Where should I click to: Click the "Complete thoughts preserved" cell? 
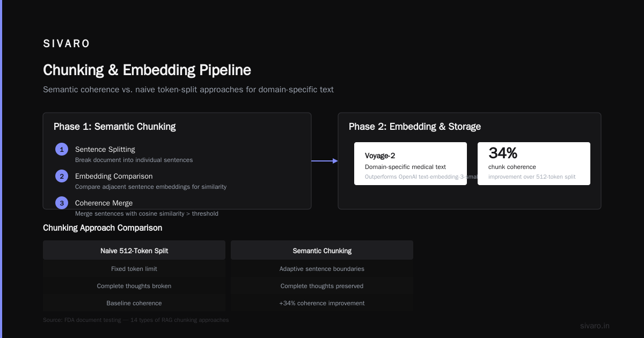(322, 286)
